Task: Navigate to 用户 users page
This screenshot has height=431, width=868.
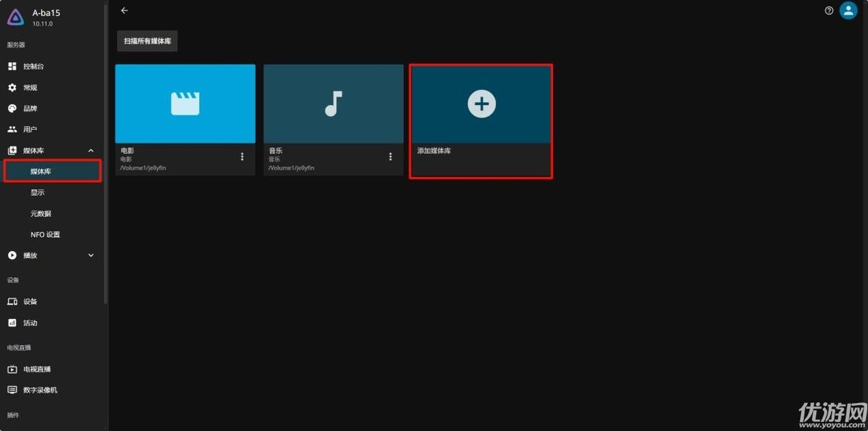Action: coord(30,129)
